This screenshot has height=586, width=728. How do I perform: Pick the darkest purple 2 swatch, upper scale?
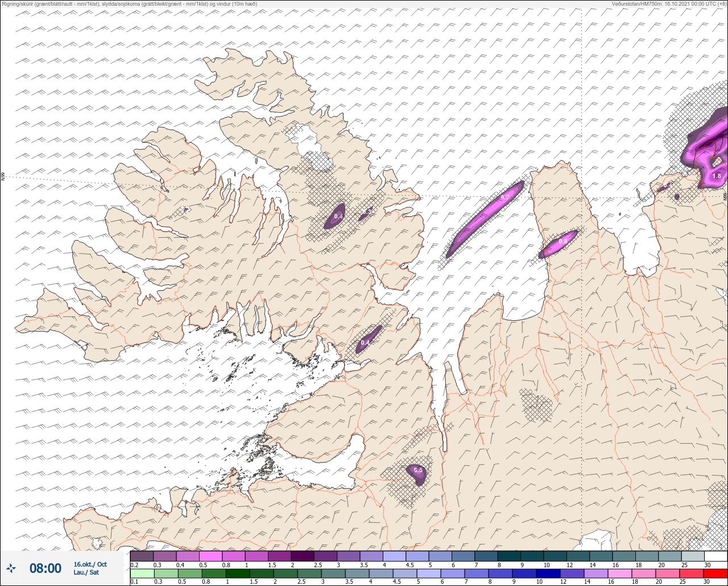(x=302, y=556)
